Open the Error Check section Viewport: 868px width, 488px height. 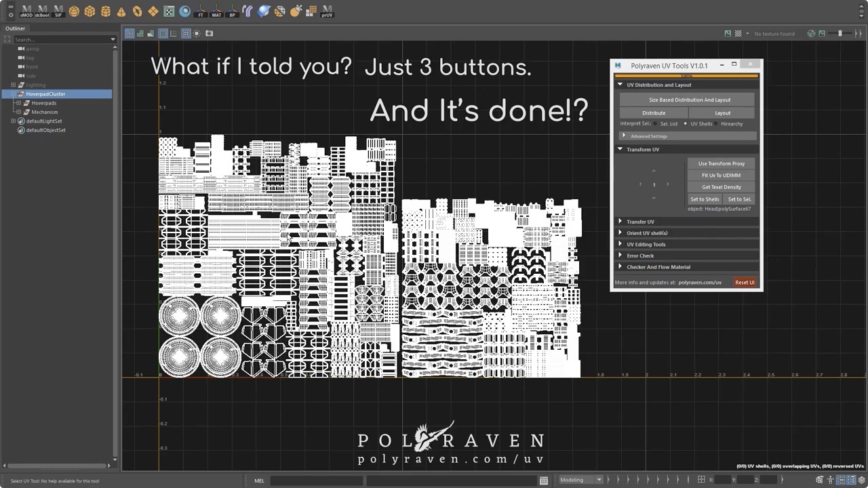640,256
